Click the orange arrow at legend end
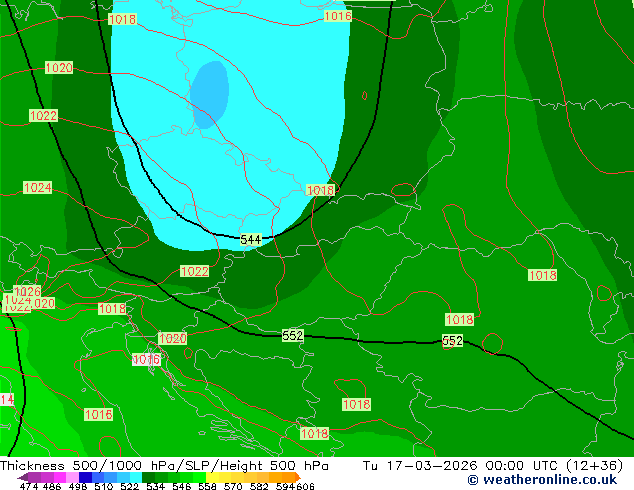 click(x=298, y=477)
